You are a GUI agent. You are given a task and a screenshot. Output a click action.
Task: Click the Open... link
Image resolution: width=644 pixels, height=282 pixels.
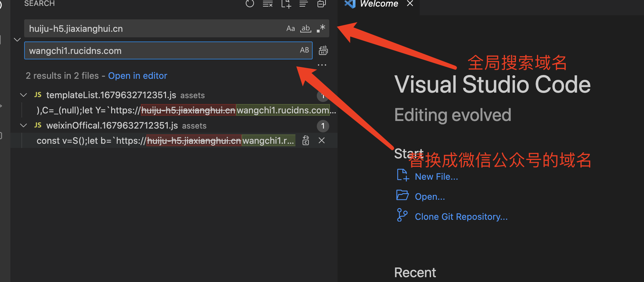pos(430,197)
